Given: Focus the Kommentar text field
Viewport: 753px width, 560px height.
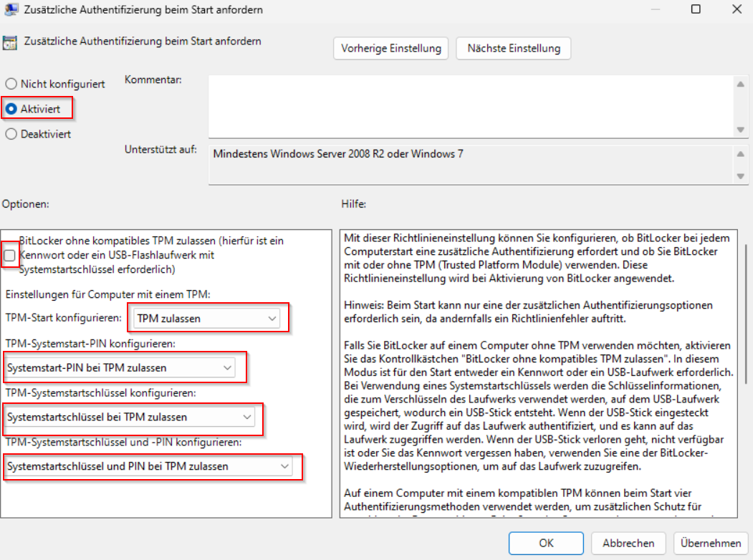Looking at the screenshot, I should pos(471,107).
